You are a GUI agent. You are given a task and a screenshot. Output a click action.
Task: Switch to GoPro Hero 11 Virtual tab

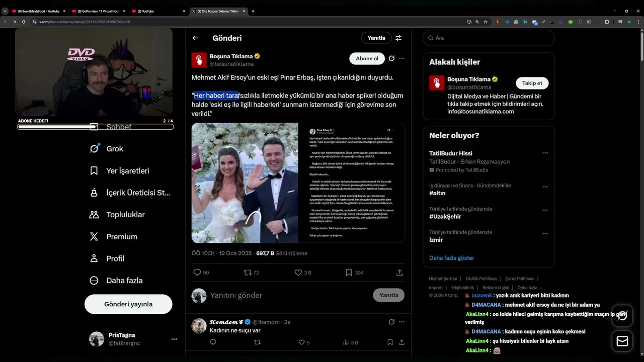pos(98,11)
